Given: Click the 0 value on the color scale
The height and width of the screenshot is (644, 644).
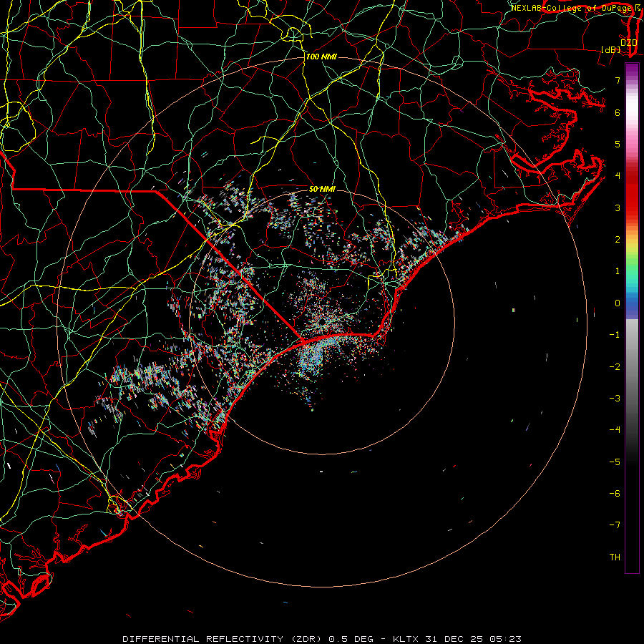Looking at the screenshot, I should [x=618, y=303].
